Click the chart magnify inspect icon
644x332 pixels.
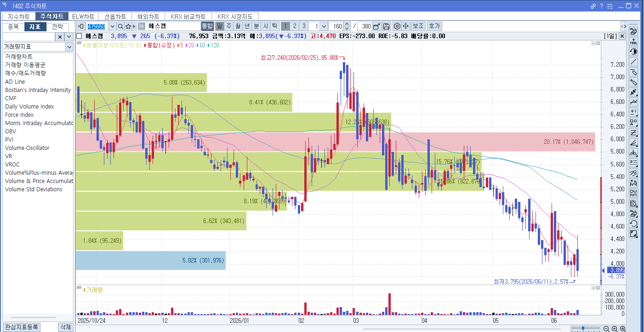point(633,203)
